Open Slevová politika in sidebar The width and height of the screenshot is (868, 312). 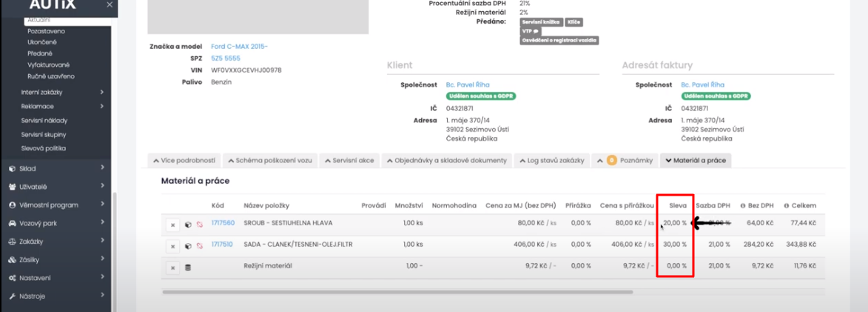click(44, 148)
